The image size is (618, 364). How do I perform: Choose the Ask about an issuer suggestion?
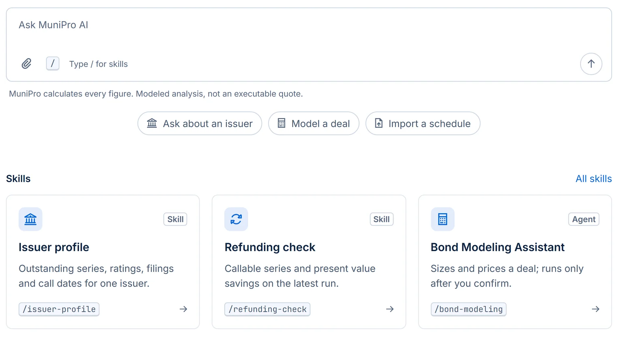click(200, 123)
